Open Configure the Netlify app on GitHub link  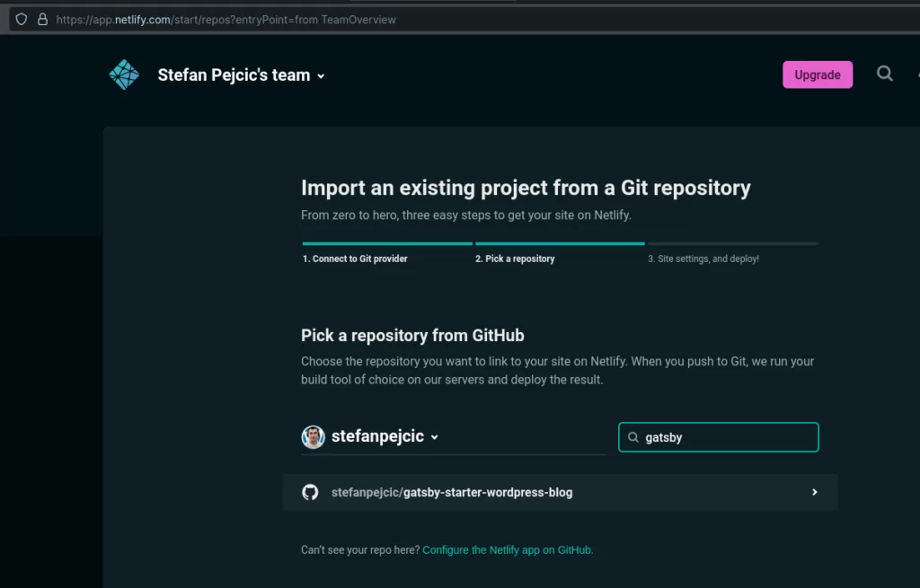pos(508,550)
